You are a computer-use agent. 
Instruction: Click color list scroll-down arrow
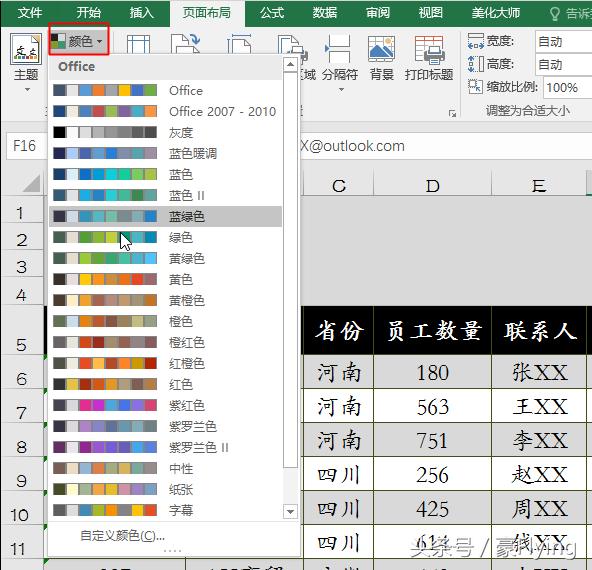coord(290,512)
